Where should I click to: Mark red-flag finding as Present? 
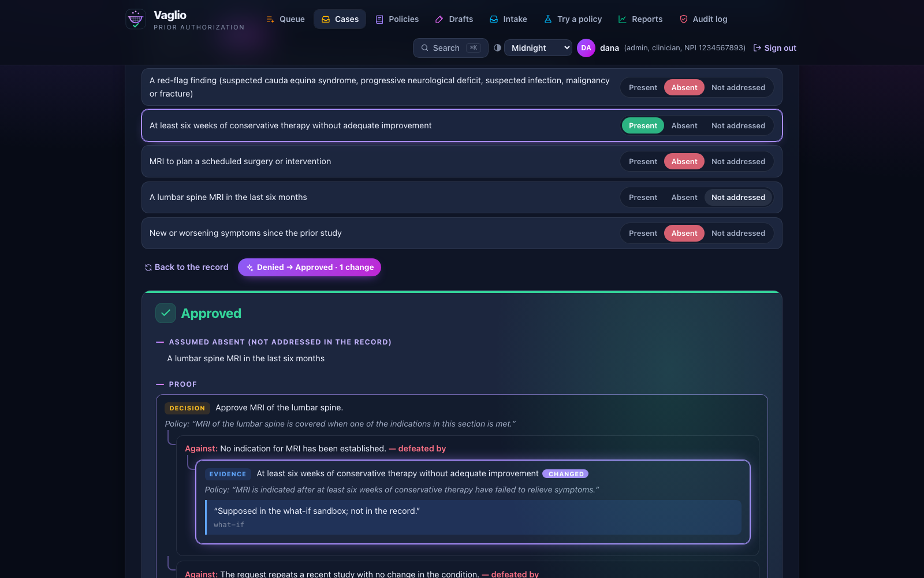(643, 87)
